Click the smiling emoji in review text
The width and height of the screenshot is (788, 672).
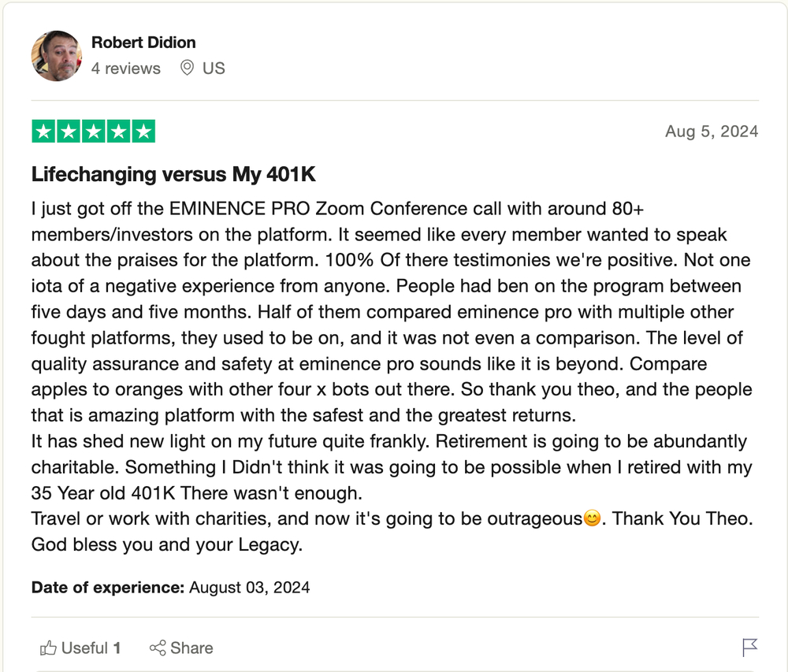coord(592,518)
